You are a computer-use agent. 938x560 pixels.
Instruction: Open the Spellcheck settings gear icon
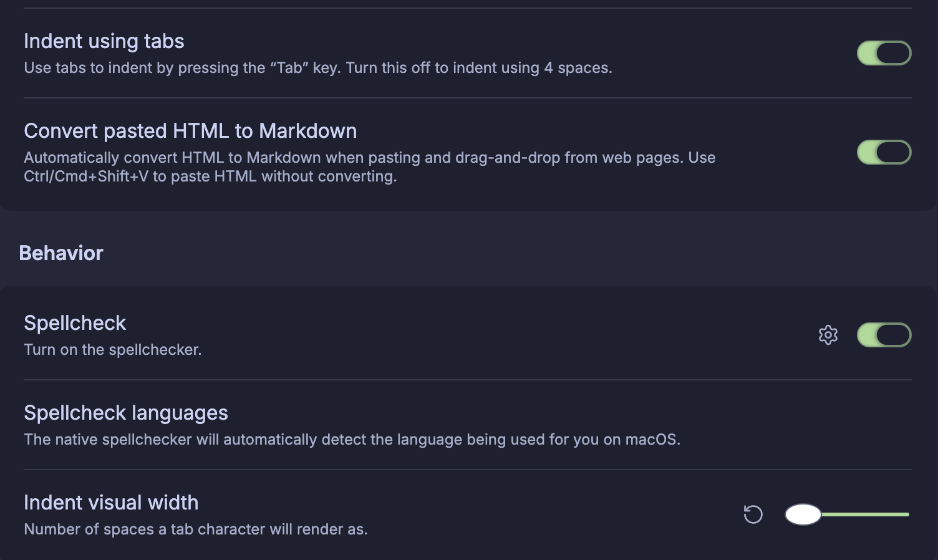tap(828, 335)
